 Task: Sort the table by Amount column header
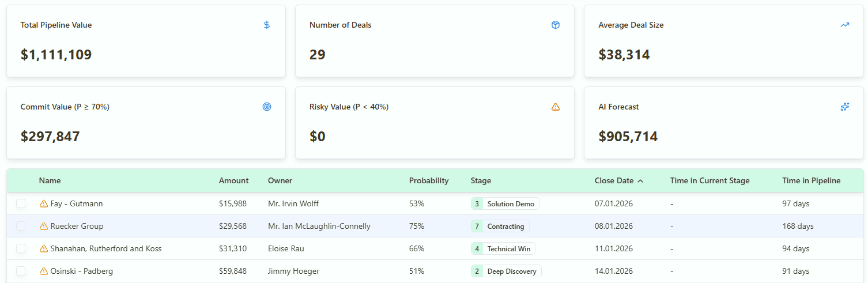point(234,180)
